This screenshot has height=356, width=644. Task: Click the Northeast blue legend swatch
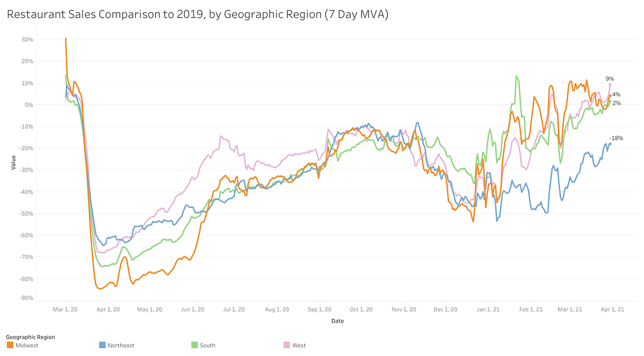tap(102, 345)
